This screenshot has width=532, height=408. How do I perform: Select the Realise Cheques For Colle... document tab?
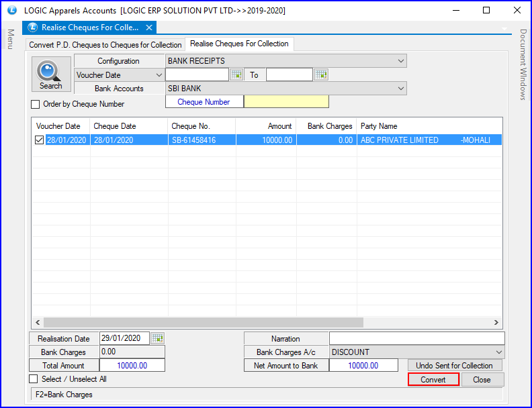click(x=89, y=28)
